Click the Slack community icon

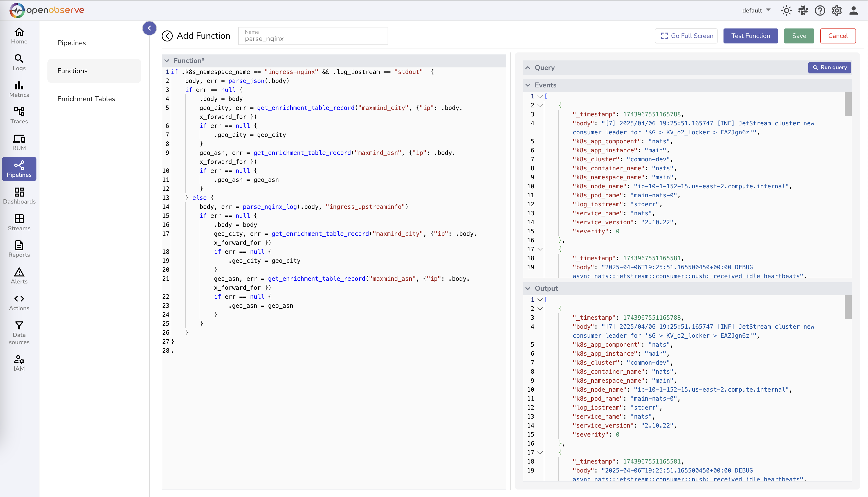coord(803,10)
